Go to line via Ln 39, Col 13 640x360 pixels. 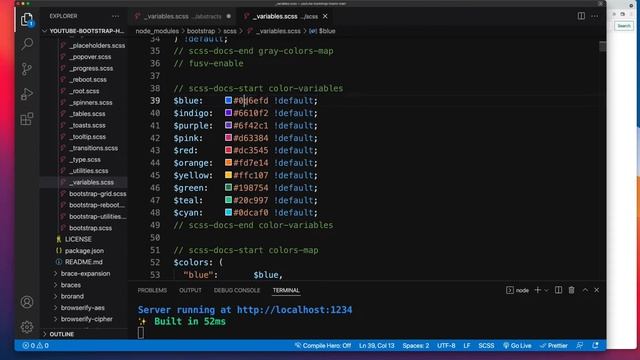click(x=377, y=345)
